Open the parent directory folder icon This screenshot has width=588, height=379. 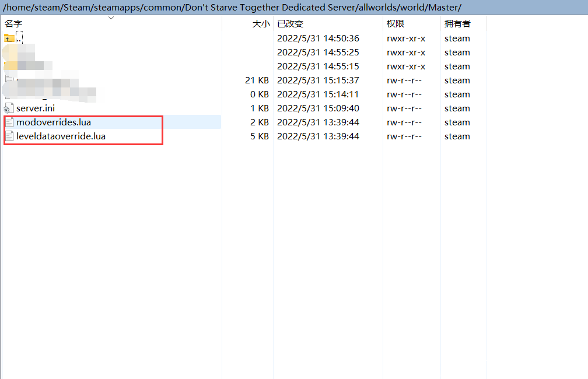[x=9, y=38]
